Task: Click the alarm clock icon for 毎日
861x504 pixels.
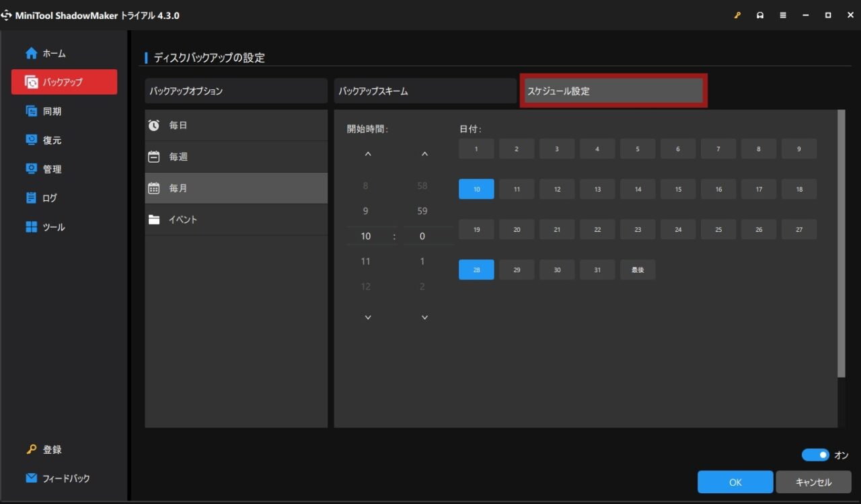Action: pos(154,125)
